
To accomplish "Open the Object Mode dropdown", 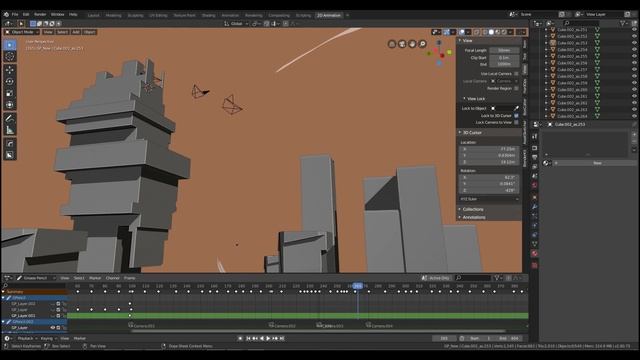I will click(x=22, y=32).
